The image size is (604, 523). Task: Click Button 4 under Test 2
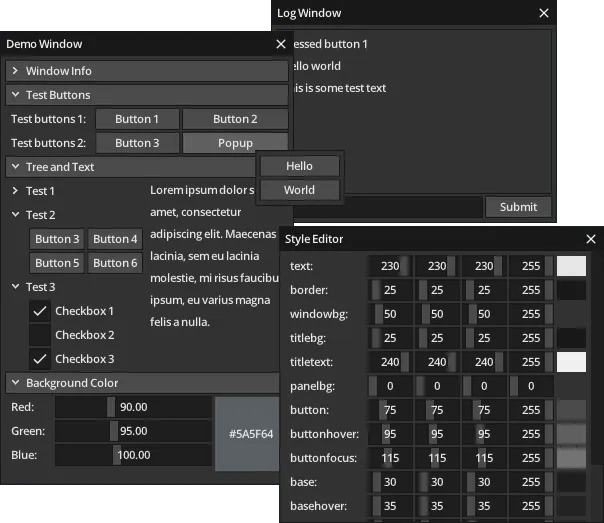115,239
